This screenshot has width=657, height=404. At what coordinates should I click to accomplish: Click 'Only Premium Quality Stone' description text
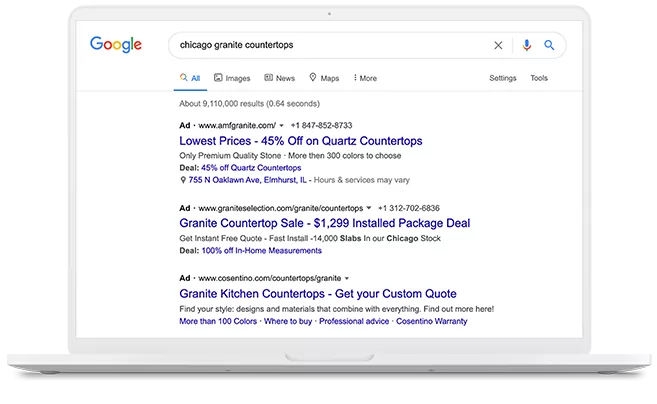230,155
